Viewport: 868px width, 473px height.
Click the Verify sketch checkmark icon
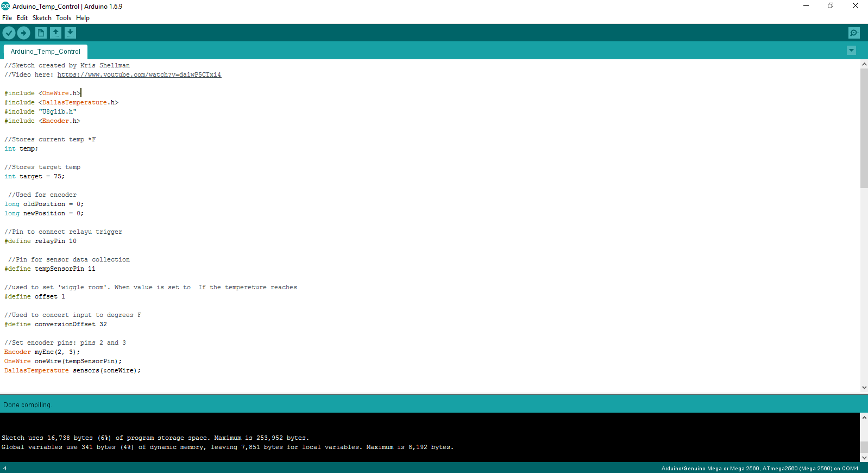9,33
